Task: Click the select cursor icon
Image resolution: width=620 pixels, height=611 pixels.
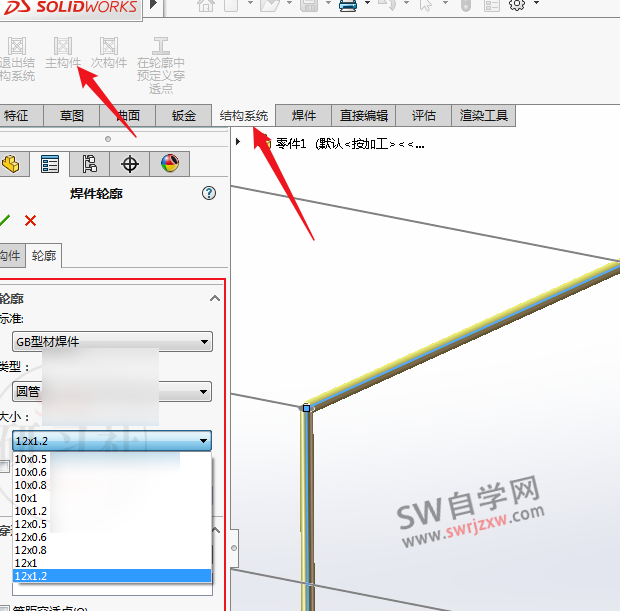Action: coord(426,5)
